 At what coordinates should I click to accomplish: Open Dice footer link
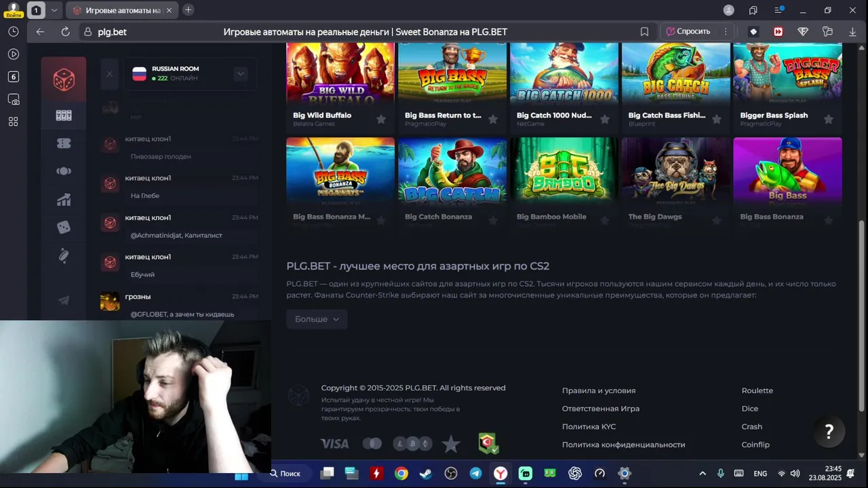750,409
